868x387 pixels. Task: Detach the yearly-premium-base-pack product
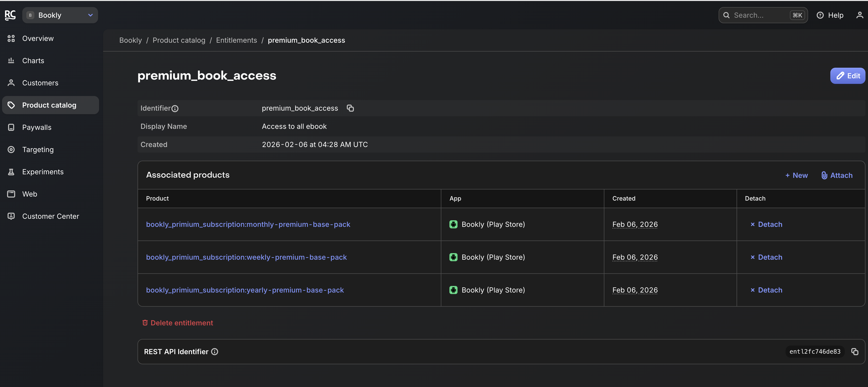pyautogui.click(x=766, y=290)
